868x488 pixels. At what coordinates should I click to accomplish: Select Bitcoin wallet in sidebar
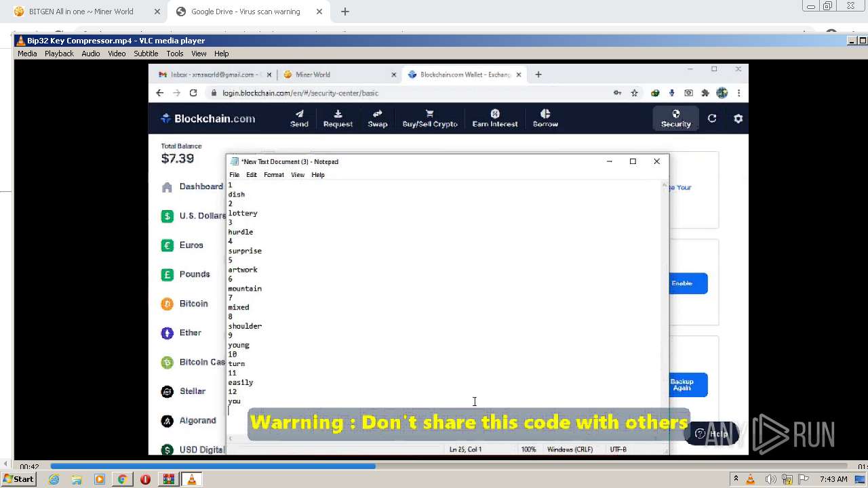184,304
